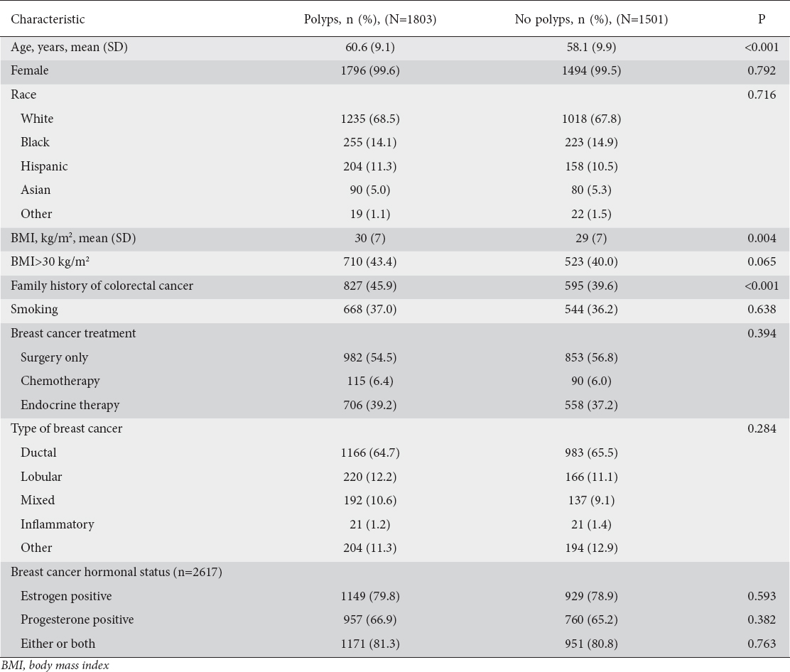Select the Inflammatory row label
The height and width of the screenshot is (672, 790).
(57, 524)
